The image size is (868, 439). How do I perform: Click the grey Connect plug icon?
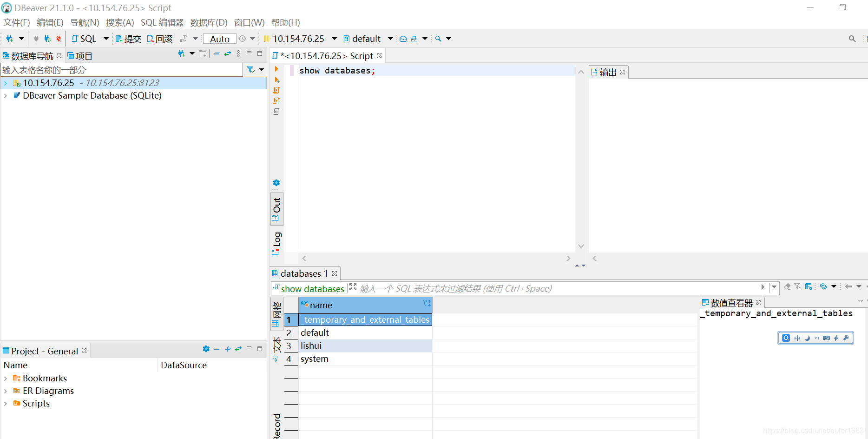(36, 39)
